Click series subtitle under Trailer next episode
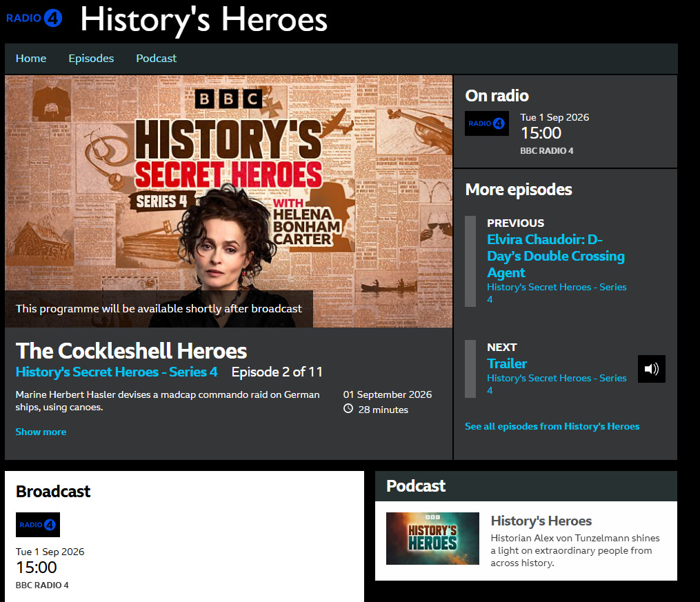 point(557,384)
